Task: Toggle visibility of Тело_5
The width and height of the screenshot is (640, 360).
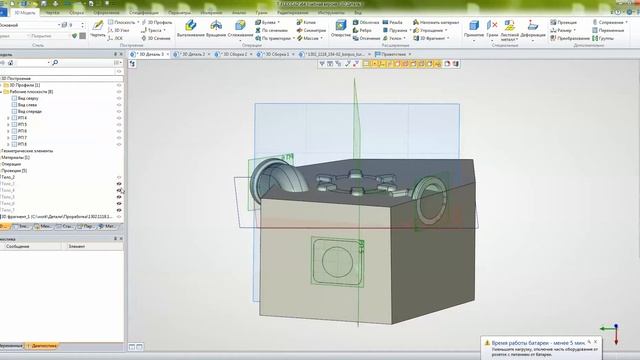Action: tap(119, 197)
